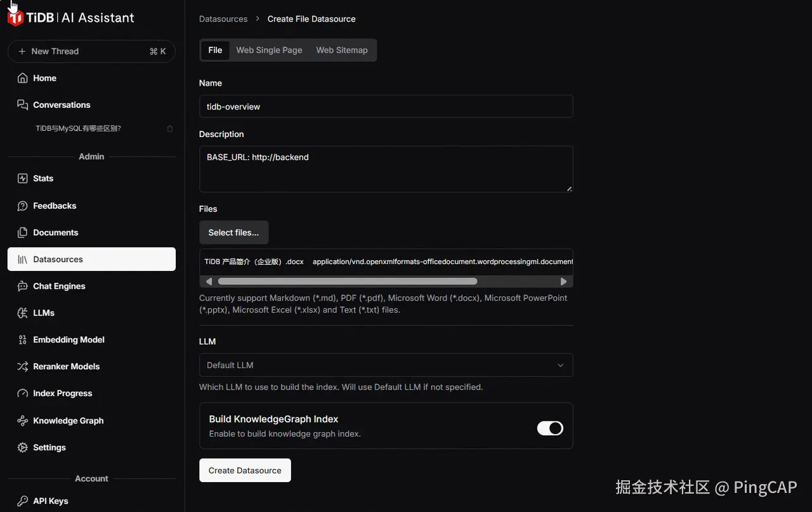Click the file list scroll right arrow
This screenshot has width=812, height=512.
(x=563, y=281)
